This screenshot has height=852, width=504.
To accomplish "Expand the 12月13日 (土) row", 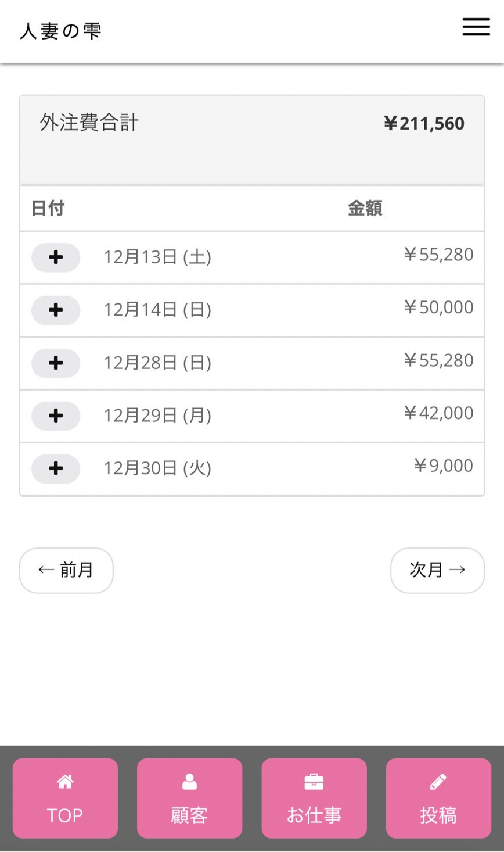I will [x=56, y=257].
